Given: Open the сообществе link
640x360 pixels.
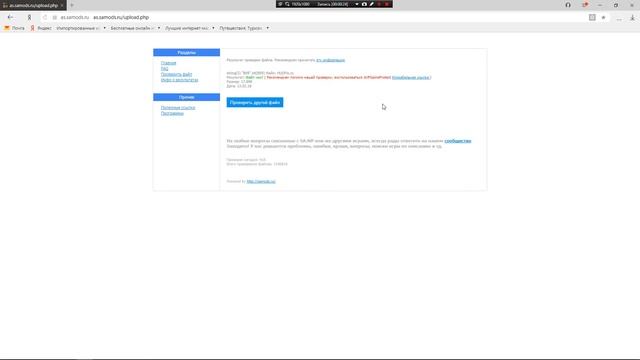Looking at the screenshot, I should click(x=458, y=141).
